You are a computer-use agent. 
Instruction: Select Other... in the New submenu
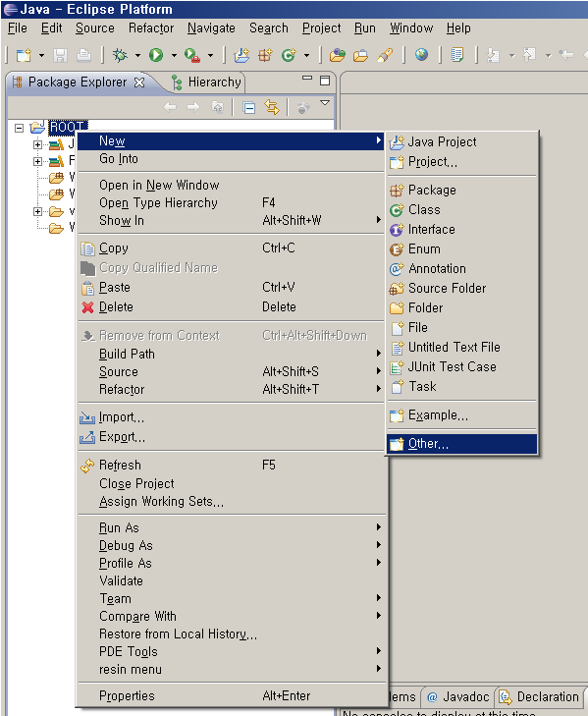click(462, 444)
